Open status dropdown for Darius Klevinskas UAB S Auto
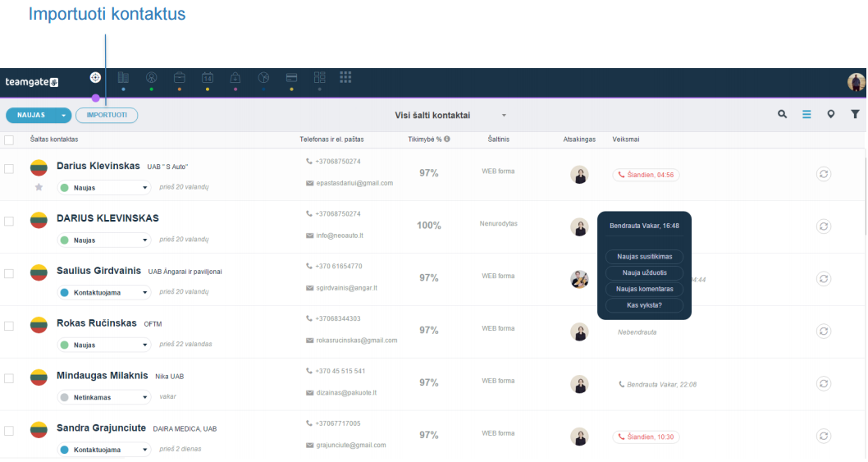This screenshot has height=462, width=868. [x=104, y=188]
